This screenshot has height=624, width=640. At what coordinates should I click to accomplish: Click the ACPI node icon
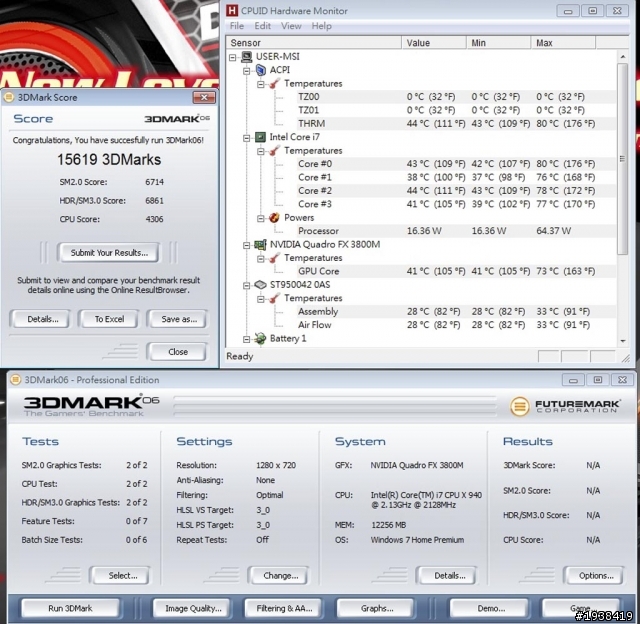tap(260, 70)
